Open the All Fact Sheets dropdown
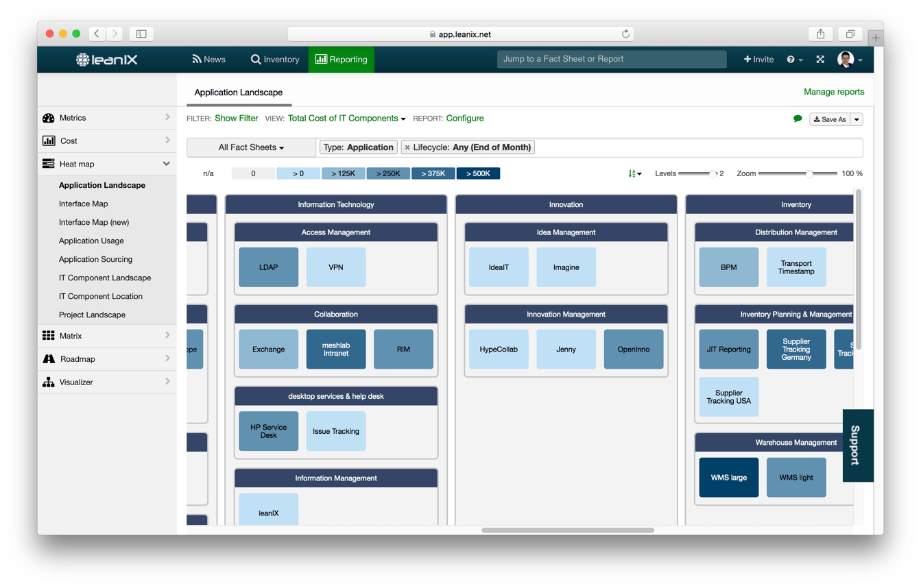 pos(251,147)
